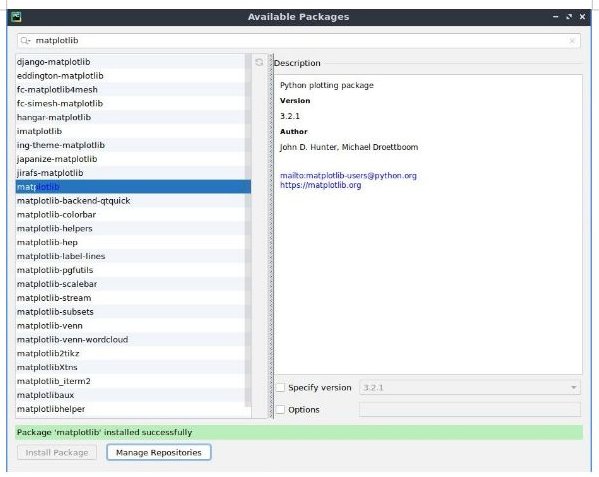Image resolution: width=599 pixels, height=477 pixels.
Task: Close the Available Packages dialog
Action: (582, 17)
